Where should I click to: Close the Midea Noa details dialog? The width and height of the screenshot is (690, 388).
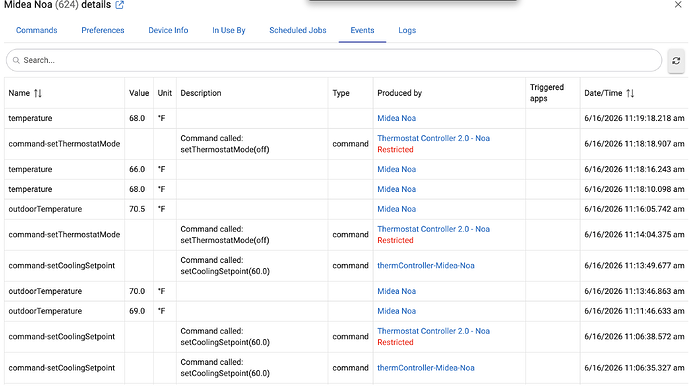[x=678, y=5]
